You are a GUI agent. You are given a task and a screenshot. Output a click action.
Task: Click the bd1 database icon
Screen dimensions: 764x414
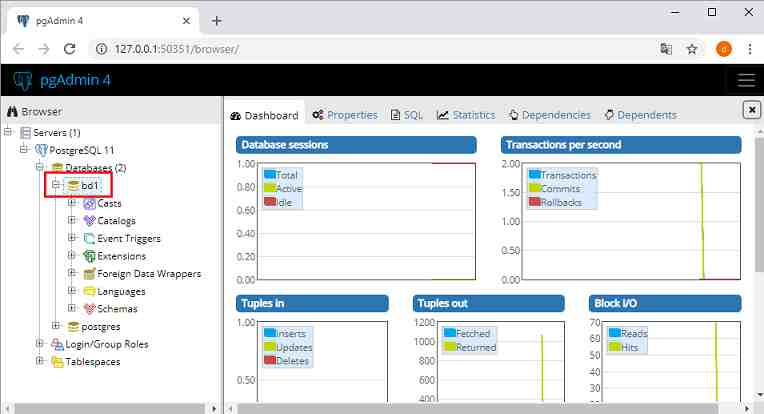[73, 185]
